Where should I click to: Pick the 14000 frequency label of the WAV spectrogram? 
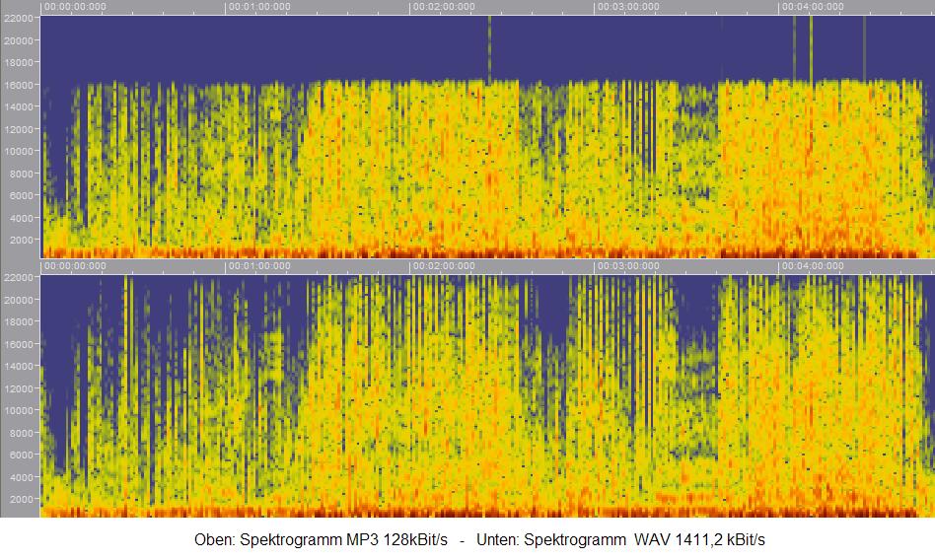click(19, 366)
